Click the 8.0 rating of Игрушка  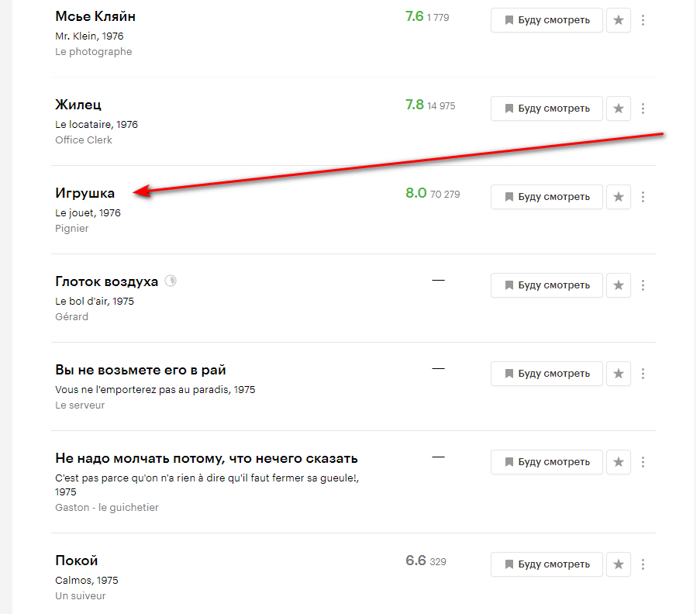[416, 193]
